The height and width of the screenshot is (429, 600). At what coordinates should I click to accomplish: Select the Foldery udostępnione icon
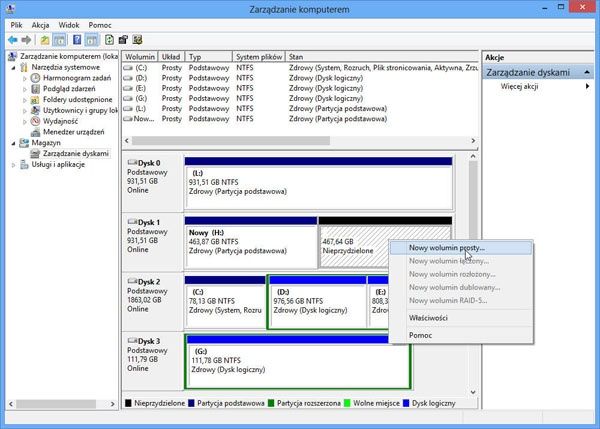[x=35, y=100]
